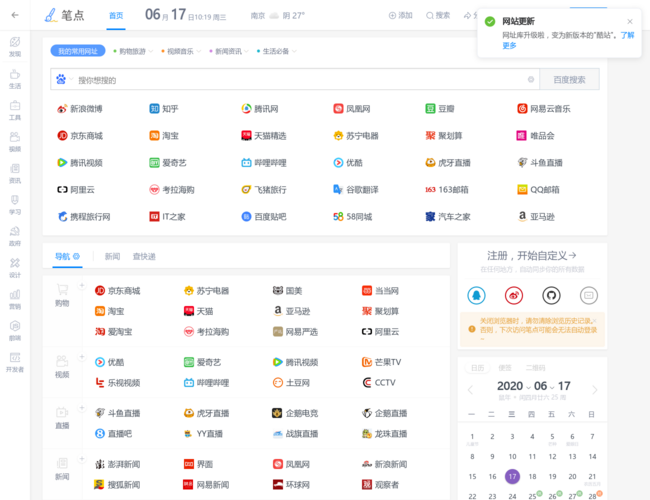The image size is (650, 500).
Task: Log in with the QQ penguin icon
Action: [476, 296]
